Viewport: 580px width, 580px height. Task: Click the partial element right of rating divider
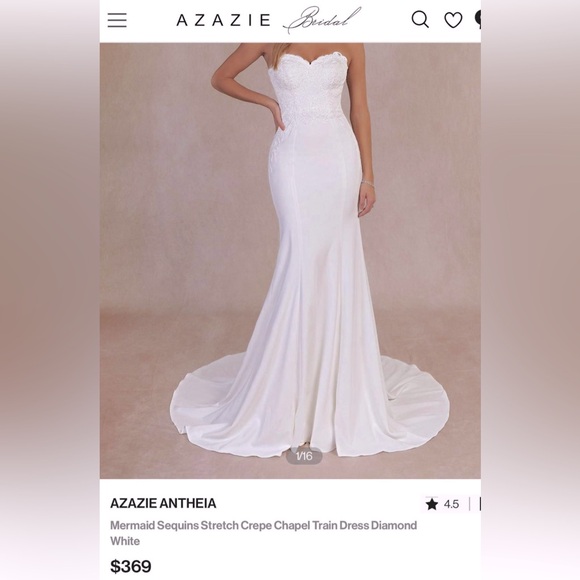point(480,504)
